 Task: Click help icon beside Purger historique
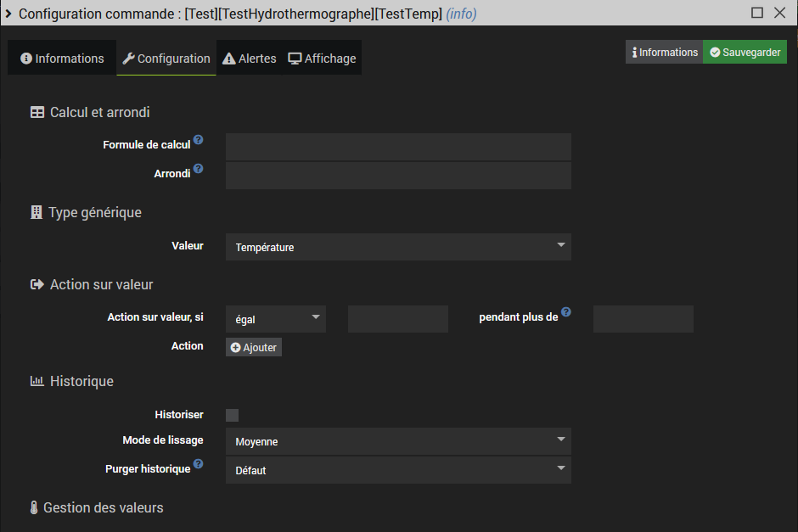point(198,464)
